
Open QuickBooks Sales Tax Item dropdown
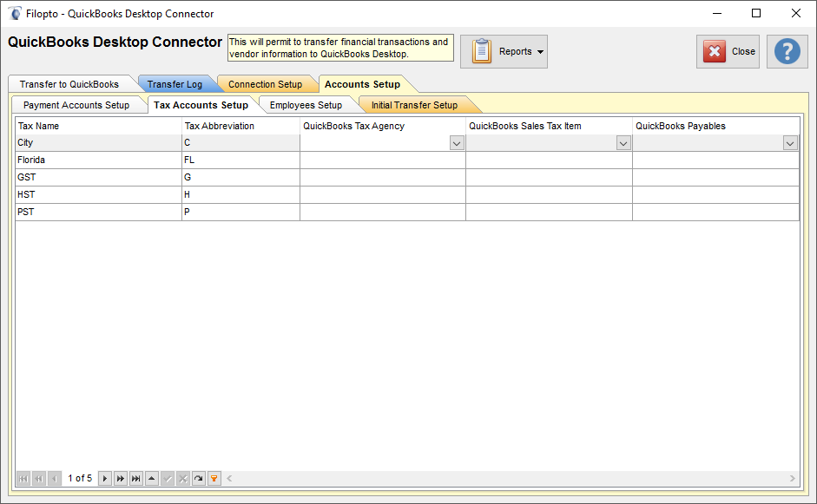[x=623, y=143]
